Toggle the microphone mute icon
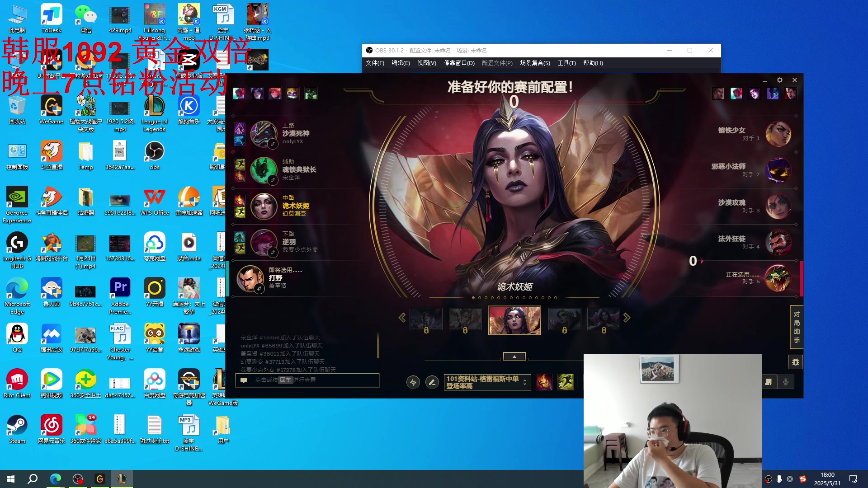 [x=786, y=382]
